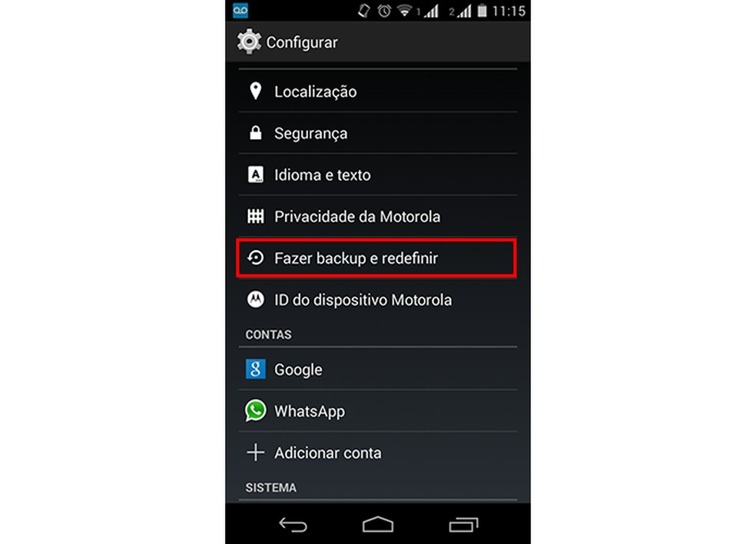Tap the clock in the status bar
The height and width of the screenshot is (544, 756).
pyautogui.click(x=509, y=11)
